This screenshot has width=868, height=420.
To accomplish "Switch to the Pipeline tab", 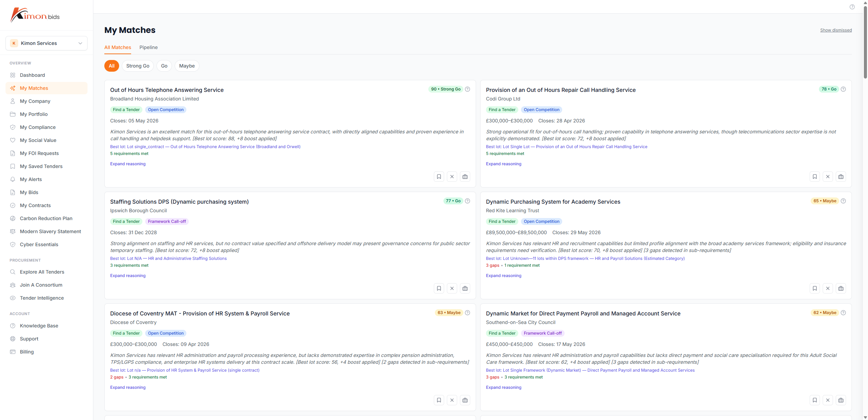I will coord(149,47).
